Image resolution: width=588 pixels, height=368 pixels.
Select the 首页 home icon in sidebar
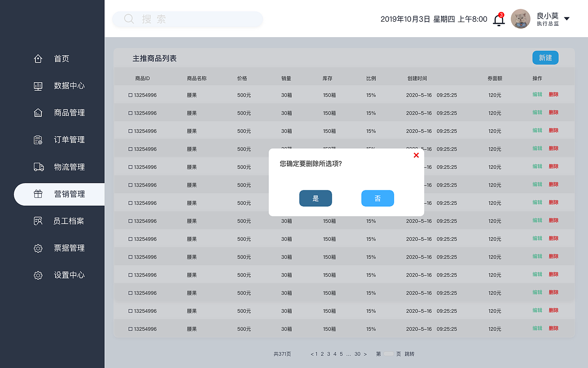[x=38, y=58]
